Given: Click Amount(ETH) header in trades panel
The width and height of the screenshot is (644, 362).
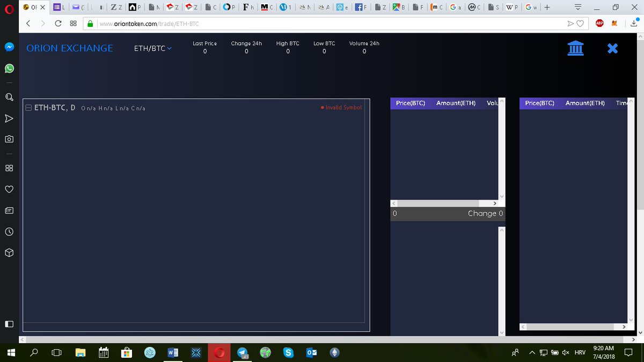Looking at the screenshot, I should tap(585, 103).
